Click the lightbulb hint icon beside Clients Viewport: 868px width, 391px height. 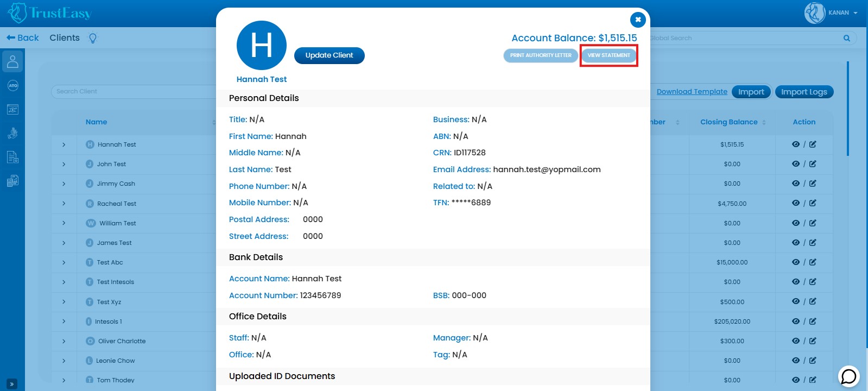[x=93, y=38]
